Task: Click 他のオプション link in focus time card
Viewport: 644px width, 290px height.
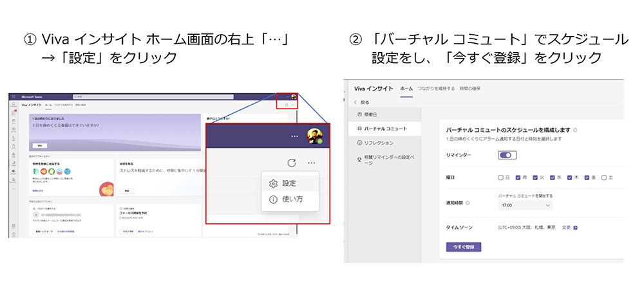Action: 146,231
